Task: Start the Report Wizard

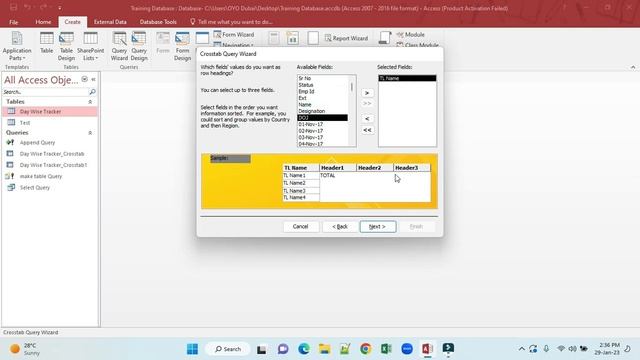Action: (x=346, y=38)
